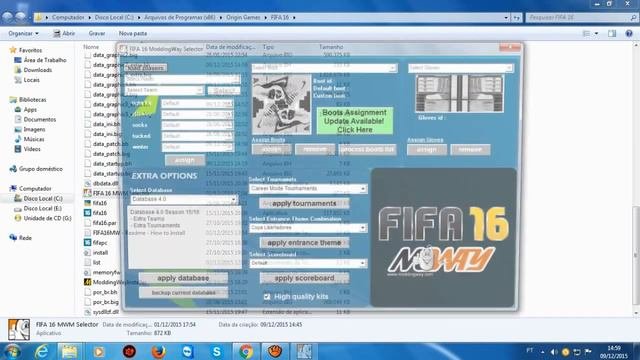The height and width of the screenshot is (360, 640).
Task: Open Windows Explorer folder icon in taskbar
Action: tap(69, 351)
